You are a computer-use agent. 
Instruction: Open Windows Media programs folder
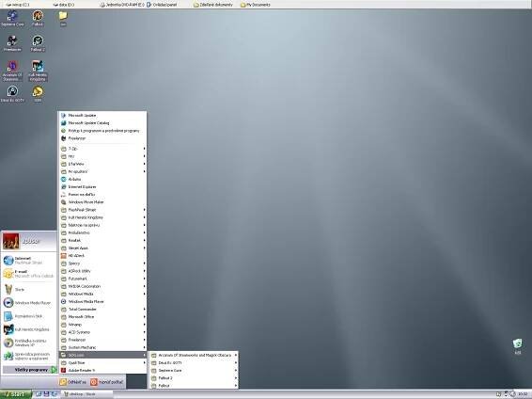click(103, 294)
